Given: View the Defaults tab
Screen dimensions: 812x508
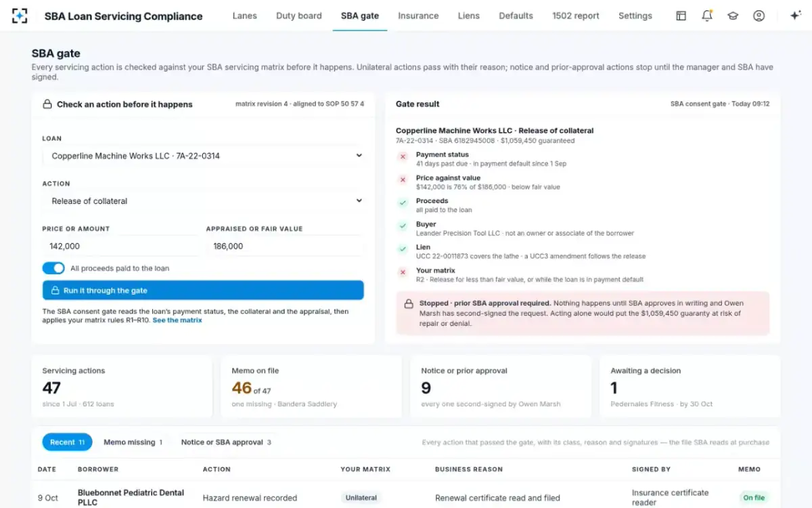Looking at the screenshot, I should click(x=516, y=16).
